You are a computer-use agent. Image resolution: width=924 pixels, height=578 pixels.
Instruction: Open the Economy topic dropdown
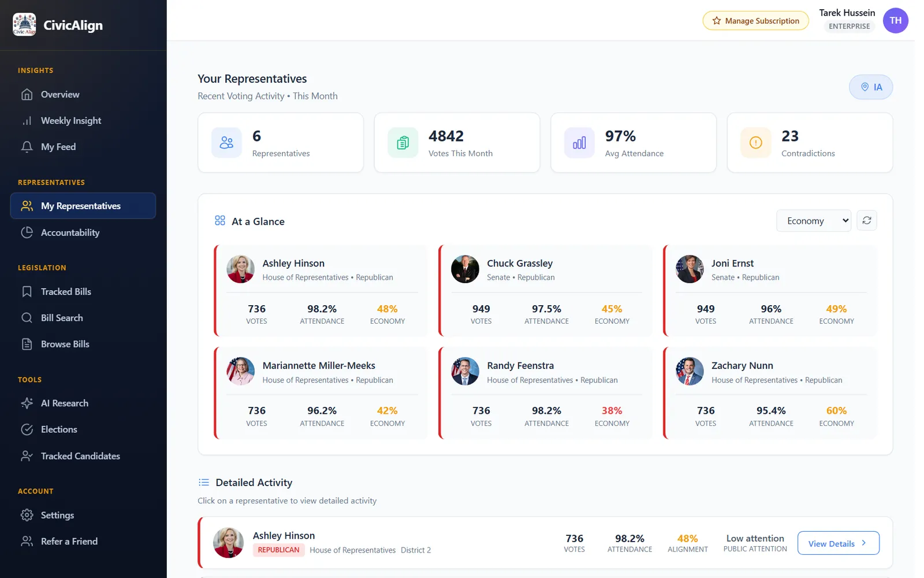coord(814,221)
